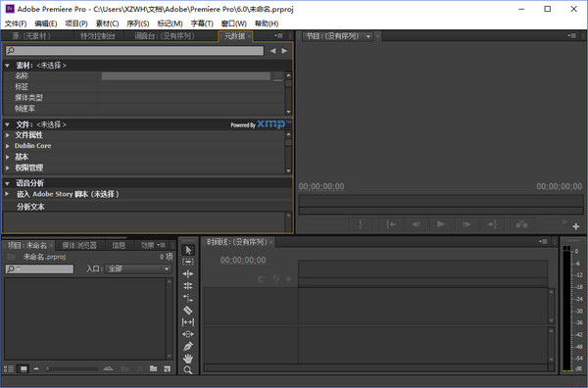Expand the 文件属性 section
588x388 pixels.
[x=7, y=135]
